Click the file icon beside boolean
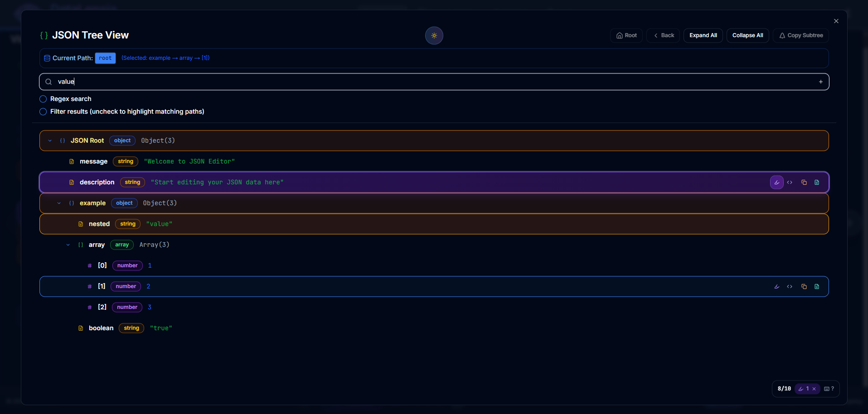 pos(81,328)
